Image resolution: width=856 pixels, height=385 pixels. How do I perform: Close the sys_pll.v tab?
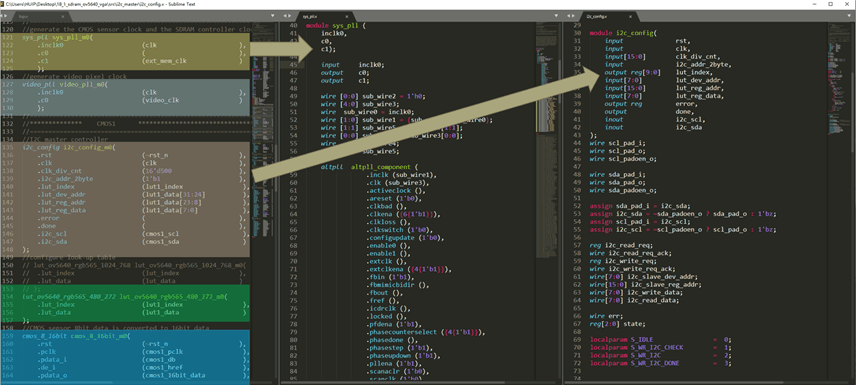346,16
